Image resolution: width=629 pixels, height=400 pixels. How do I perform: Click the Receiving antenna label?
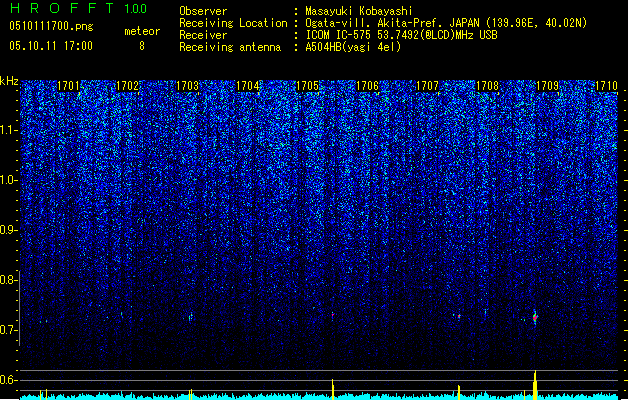[x=230, y=47]
